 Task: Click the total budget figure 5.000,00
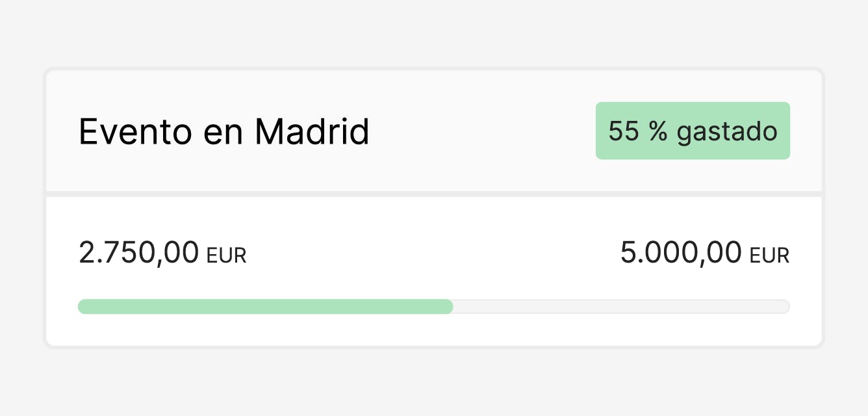681,252
